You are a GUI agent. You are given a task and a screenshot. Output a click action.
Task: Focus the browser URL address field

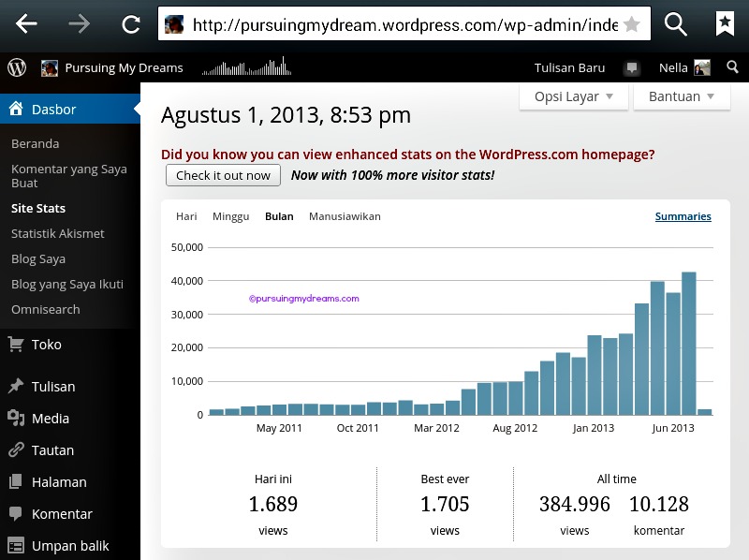[403, 25]
